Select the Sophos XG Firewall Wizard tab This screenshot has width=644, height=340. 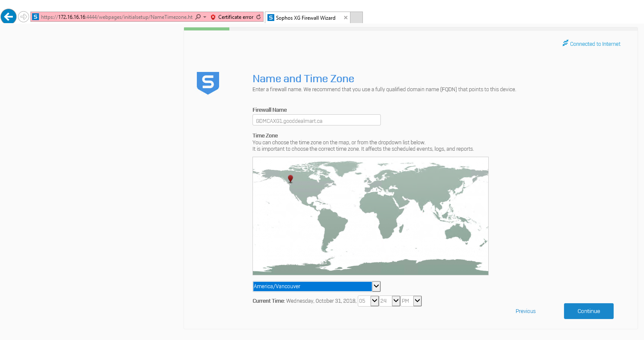click(x=308, y=18)
